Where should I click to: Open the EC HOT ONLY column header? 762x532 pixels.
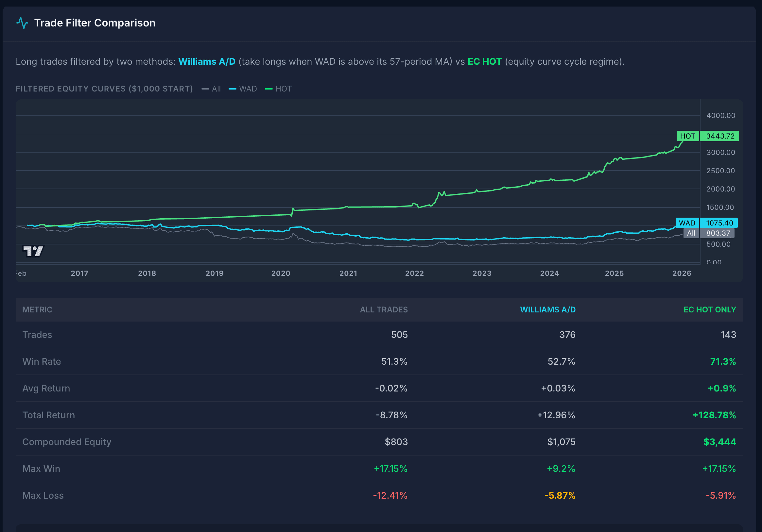tap(710, 309)
